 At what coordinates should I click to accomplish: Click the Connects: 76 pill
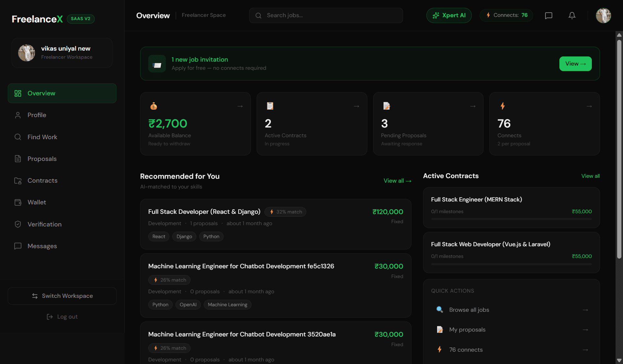[x=506, y=15]
